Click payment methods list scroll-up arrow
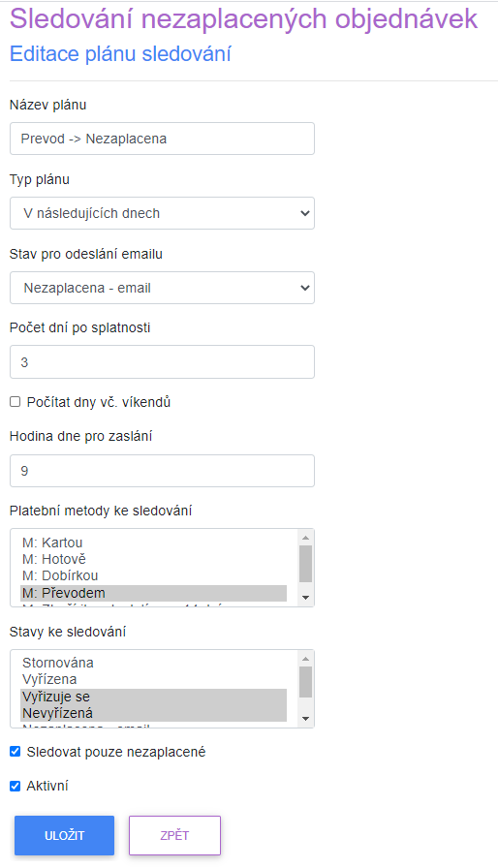 point(305,538)
